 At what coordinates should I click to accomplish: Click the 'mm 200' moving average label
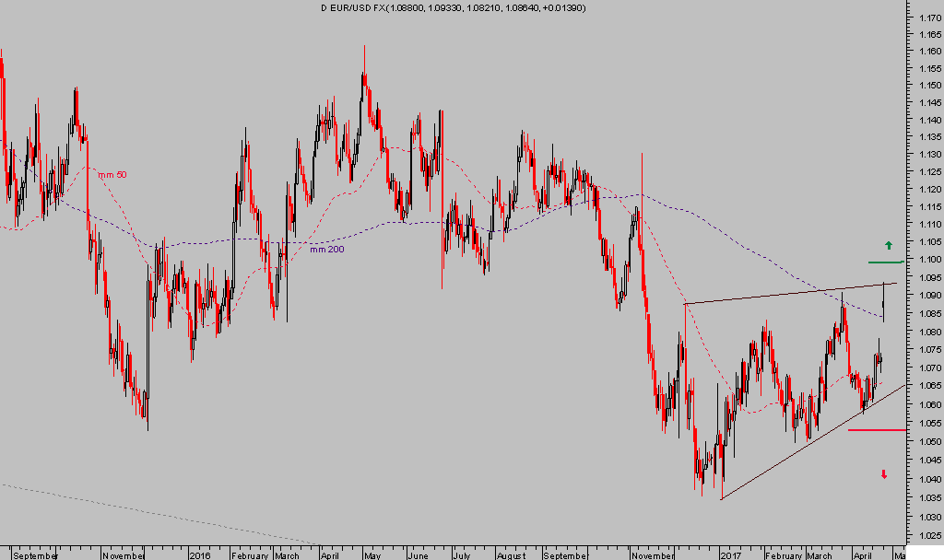coord(327,250)
